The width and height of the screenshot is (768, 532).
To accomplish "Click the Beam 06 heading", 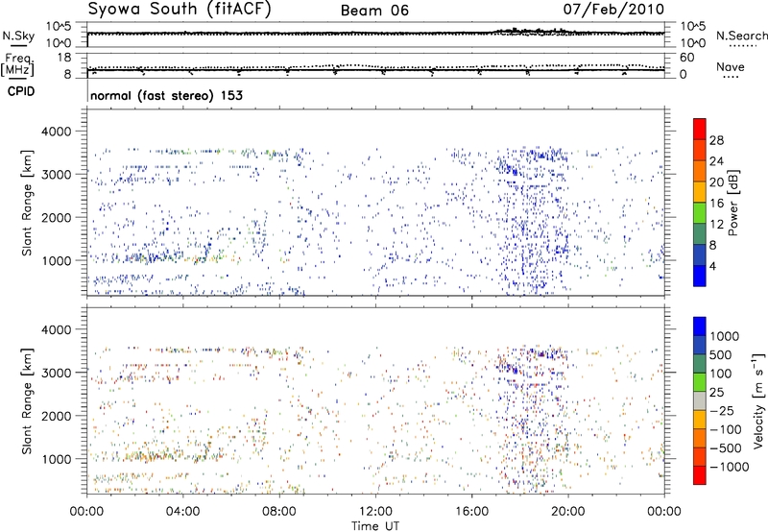I will tap(374, 11).
